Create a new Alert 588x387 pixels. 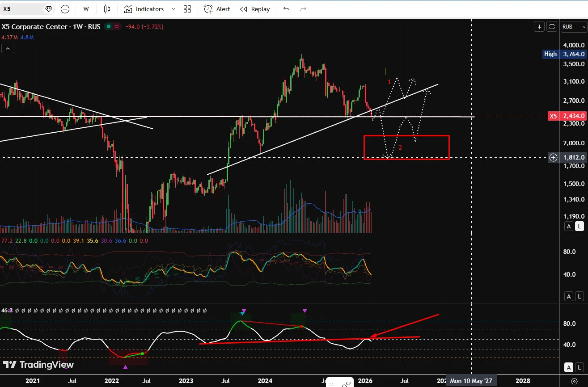click(x=217, y=9)
